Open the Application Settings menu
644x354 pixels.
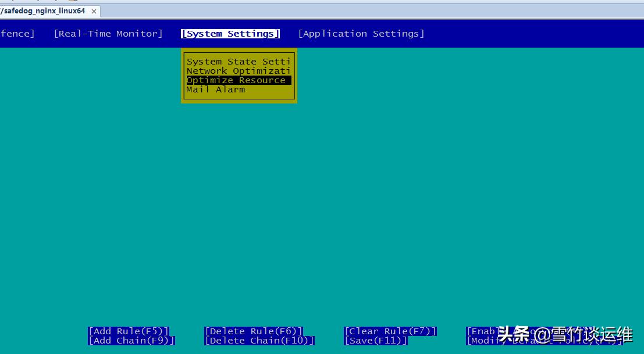click(361, 34)
